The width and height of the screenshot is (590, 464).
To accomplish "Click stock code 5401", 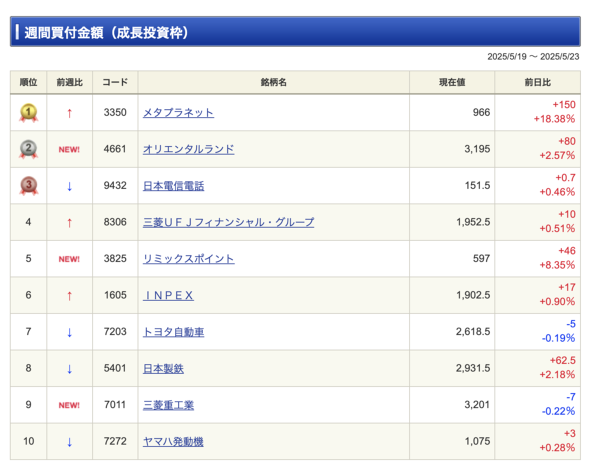I will (115, 368).
